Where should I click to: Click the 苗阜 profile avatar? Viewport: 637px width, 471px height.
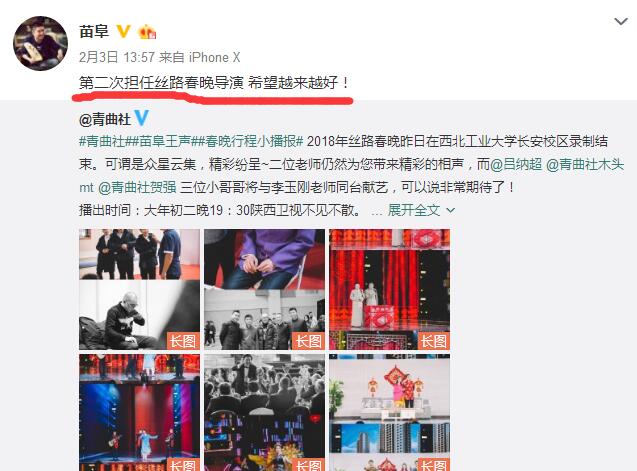pyautogui.click(x=40, y=43)
